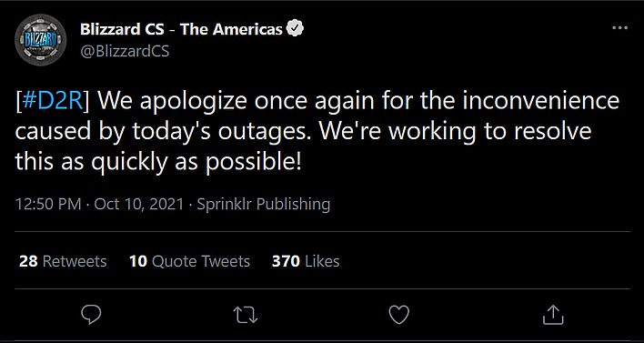
Task: Click the tweet line starting 'We apologize'
Action: tap(358, 101)
